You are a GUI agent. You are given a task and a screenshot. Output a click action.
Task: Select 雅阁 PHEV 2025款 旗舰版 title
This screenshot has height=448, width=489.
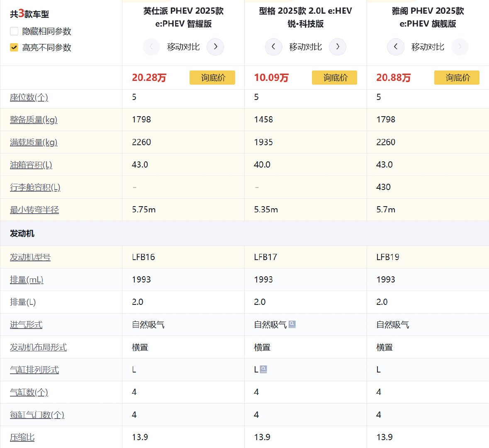coord(428,17)
